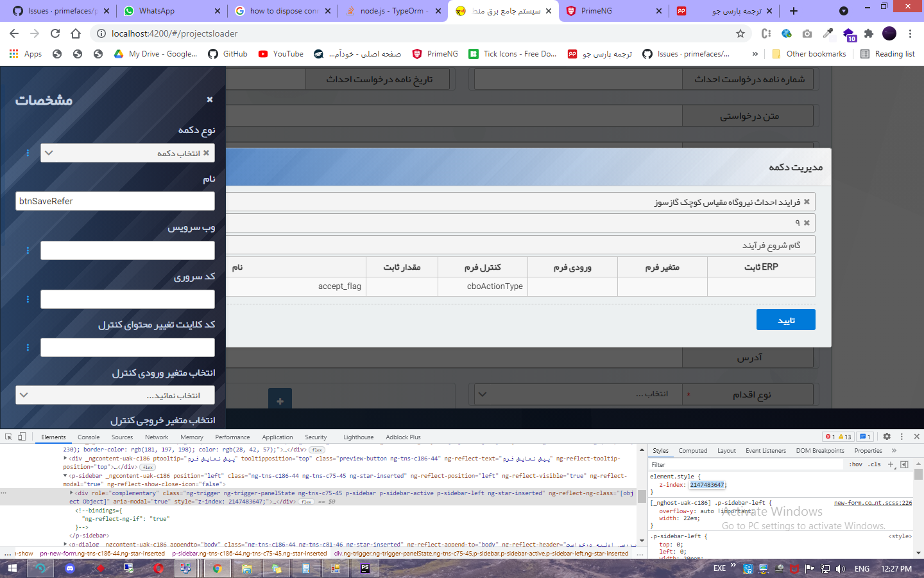Screen dimensions: 924x578
Task: Select the cboActionType table cell
Action: (x=483, y=286)
